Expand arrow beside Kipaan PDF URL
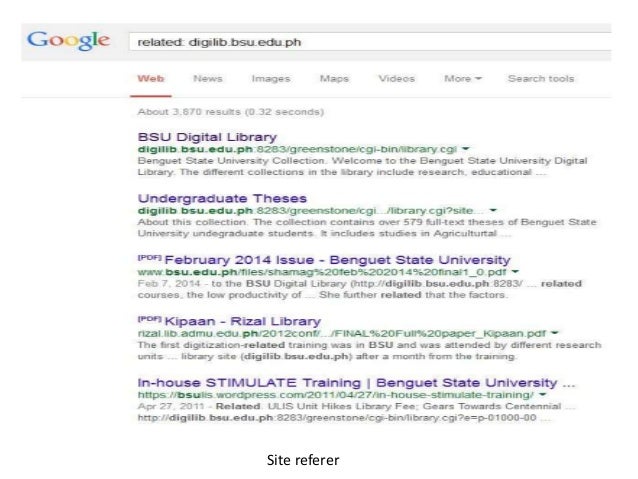This screenshot has height=479, width=638. point(554,333)
